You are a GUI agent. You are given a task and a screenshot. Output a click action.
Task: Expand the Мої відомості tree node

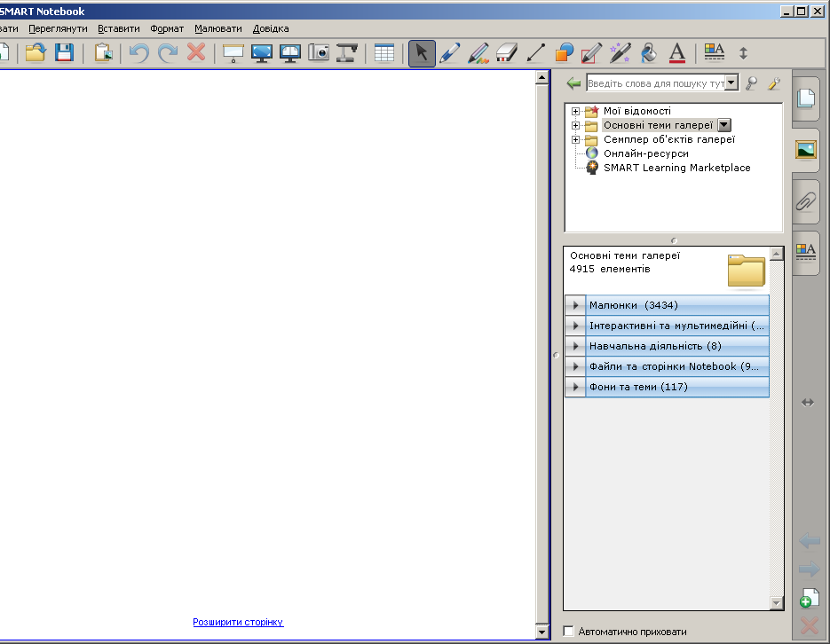575,111
